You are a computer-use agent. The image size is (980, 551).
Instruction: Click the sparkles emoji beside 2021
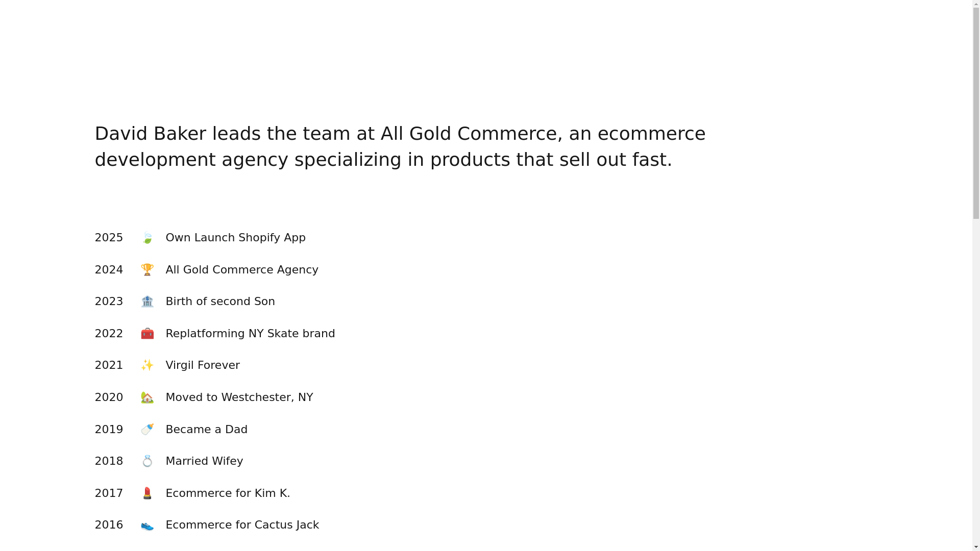click(147, 365)
